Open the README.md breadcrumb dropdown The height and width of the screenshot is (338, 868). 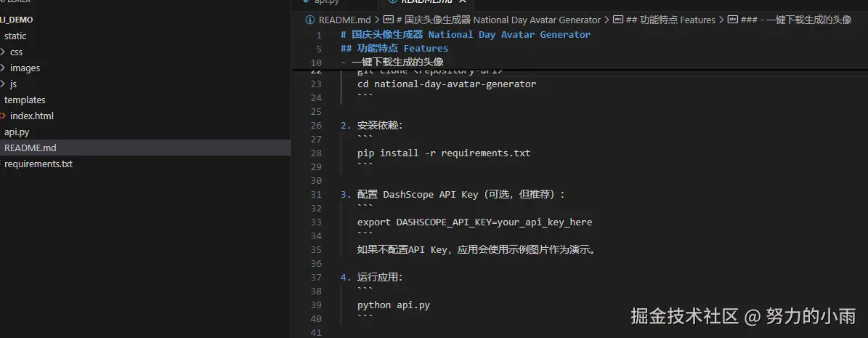pyautogui.click(x=344, y=20)
